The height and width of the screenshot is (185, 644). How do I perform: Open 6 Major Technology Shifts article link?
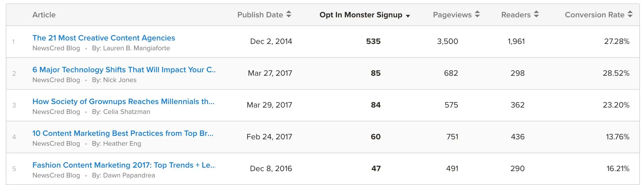tap(124, 70)
